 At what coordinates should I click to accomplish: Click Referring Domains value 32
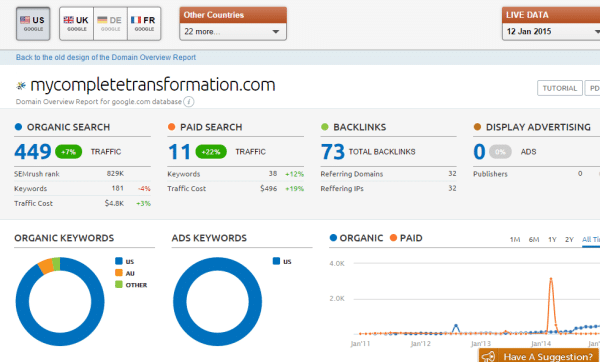tap(452, 173)
